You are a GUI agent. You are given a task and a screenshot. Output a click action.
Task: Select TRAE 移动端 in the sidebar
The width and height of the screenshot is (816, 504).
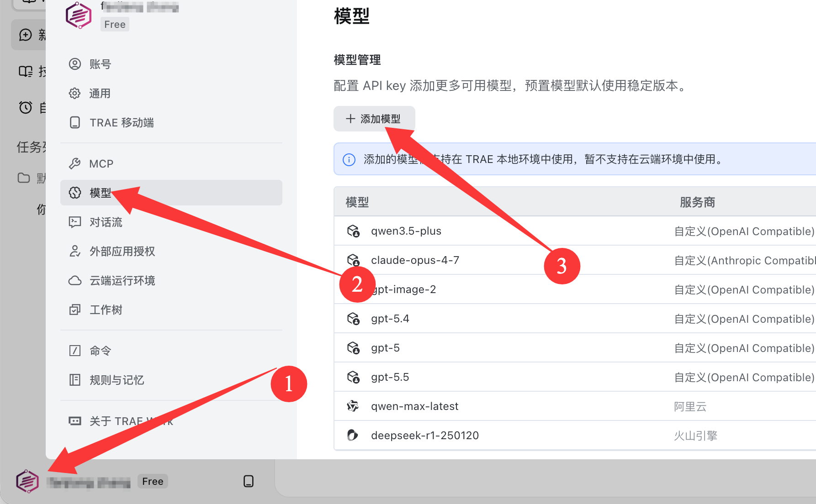[x=171, y=123]
